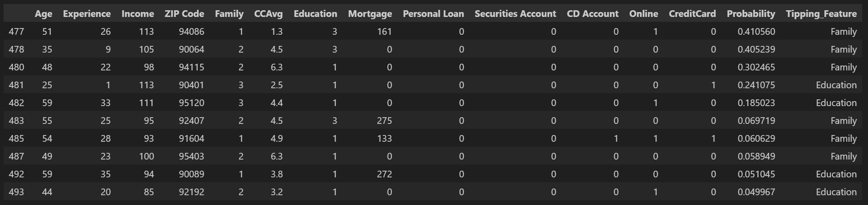Click the Experience column header
Screen dimensions: 868x205
click(x=87, y=14)
